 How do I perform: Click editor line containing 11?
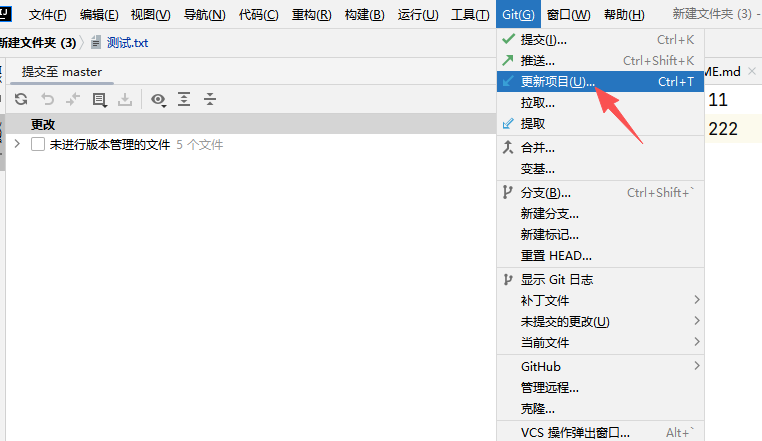pos(733,100)
